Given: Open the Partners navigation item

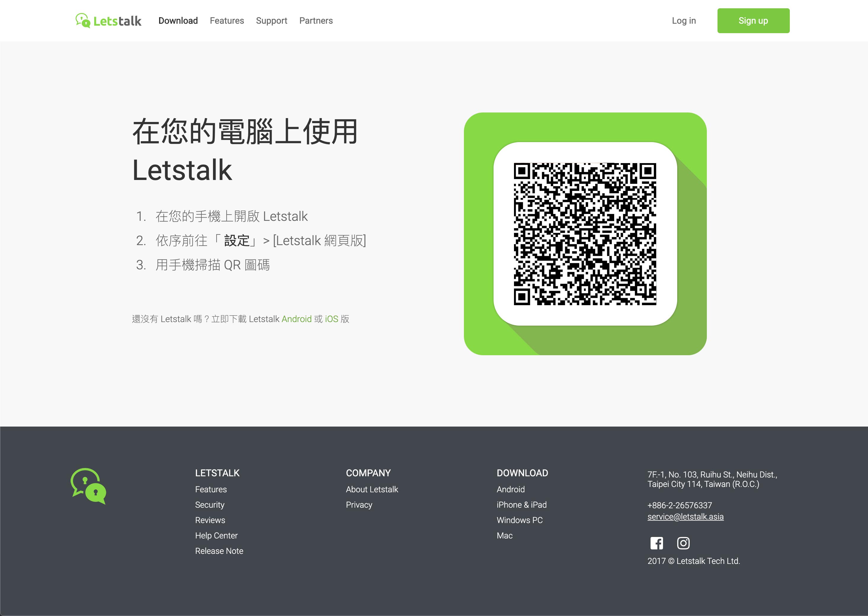Looking at the screenshot, I should pos(316,20).
